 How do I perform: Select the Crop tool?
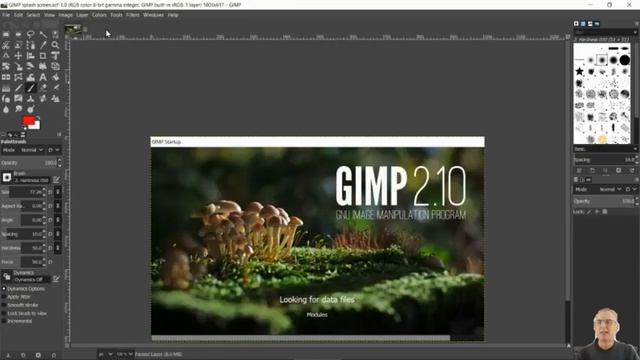tap(43, 56)
